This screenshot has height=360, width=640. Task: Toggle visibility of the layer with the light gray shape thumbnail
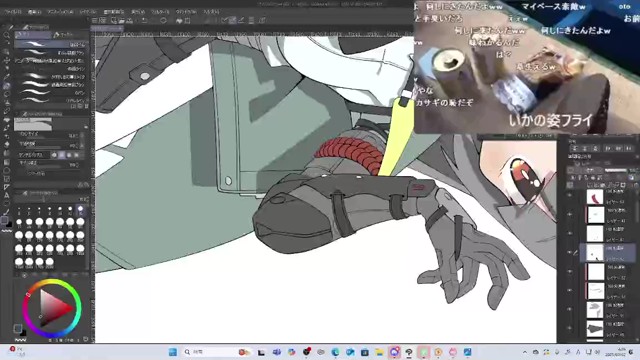[x=570, y=309]
